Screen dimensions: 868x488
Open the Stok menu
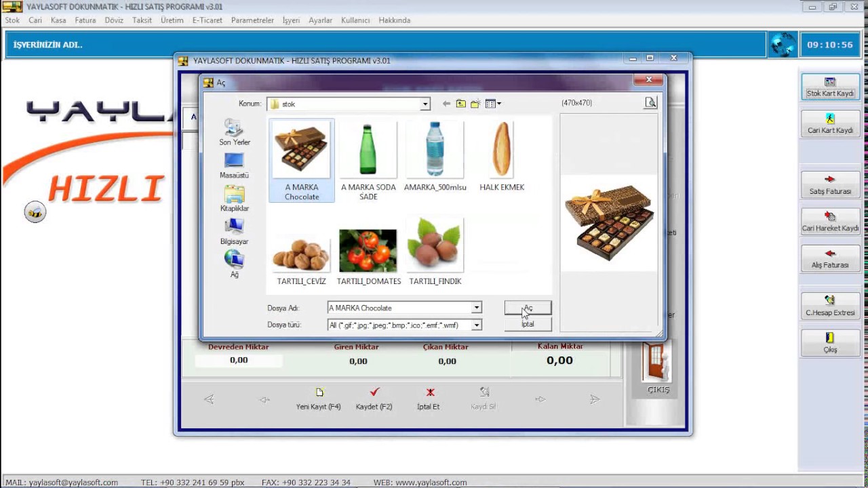coord(12,20)
